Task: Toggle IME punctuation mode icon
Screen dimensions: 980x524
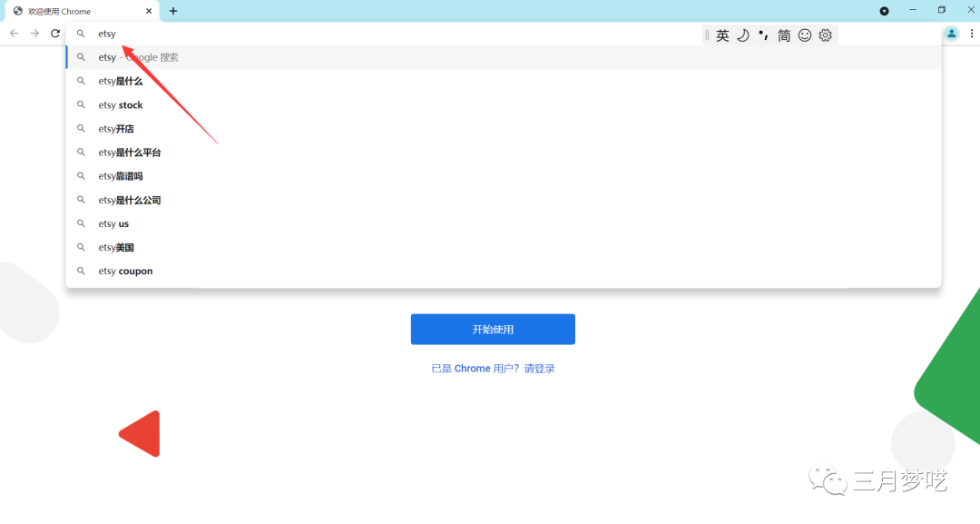Action: (763, 35)
